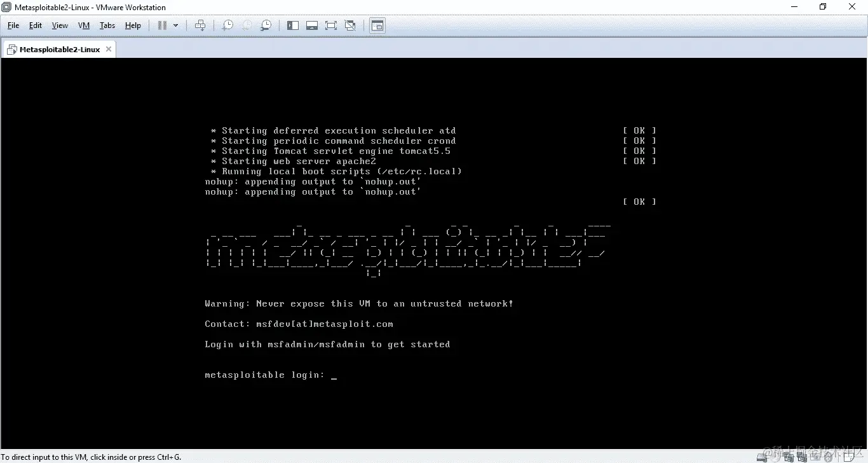Screen dimensions: 868x463
Task: Click the 'Contact: msfdev[at]metasploit.com' line
Action: (299, 324)
